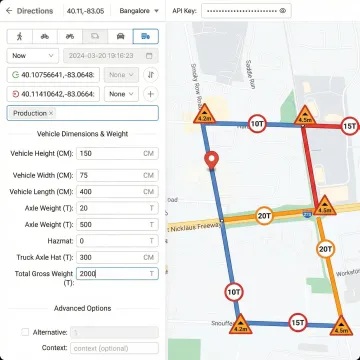Select the bicycle travel mode
The width and height of the screenshot is (360, 360).
point(45,36)
